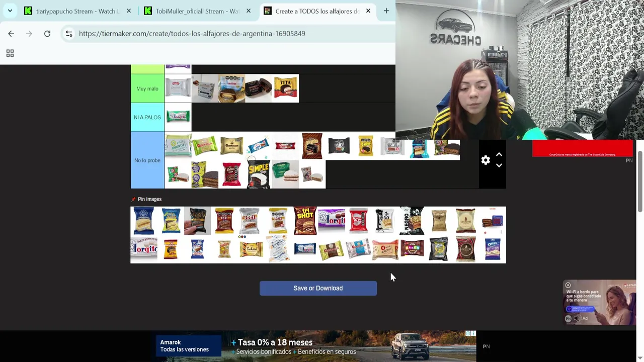This screenshot has height=362, width=644.
Task: Pick the TITA alfajor in Muy malo
Action: point(286,88)
